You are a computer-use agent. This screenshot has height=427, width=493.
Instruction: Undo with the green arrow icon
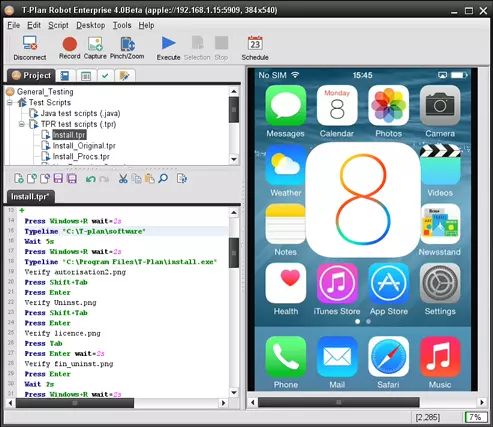coord(90,179)
